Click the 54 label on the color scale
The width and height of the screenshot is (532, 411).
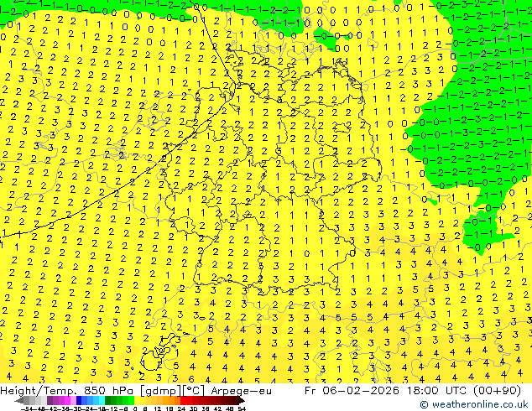point(242,408)
